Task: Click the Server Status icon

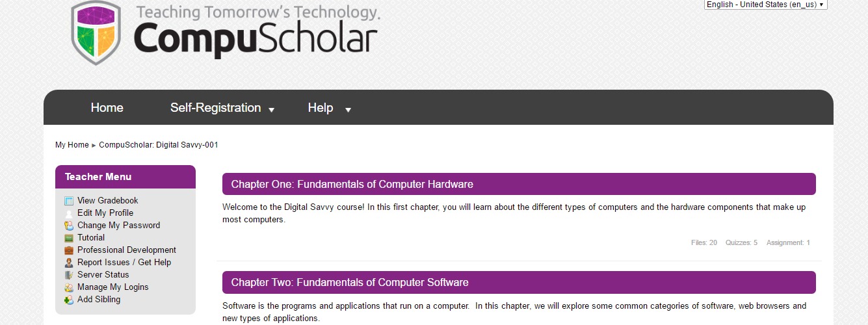Action: click(x=69, y=275)
